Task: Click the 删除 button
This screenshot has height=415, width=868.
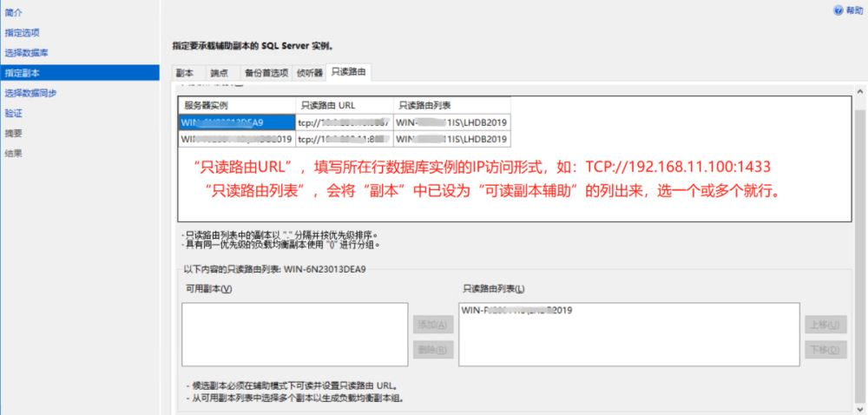Action: tap(433, 350)
